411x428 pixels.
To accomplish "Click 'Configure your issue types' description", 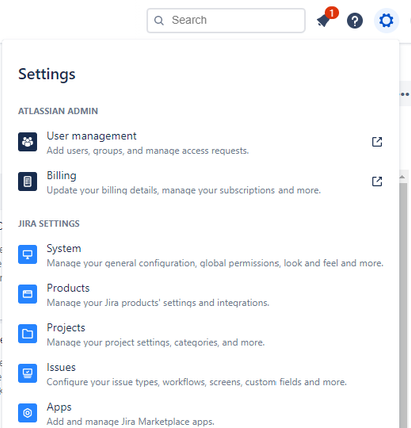I will (x=197, y=382).
